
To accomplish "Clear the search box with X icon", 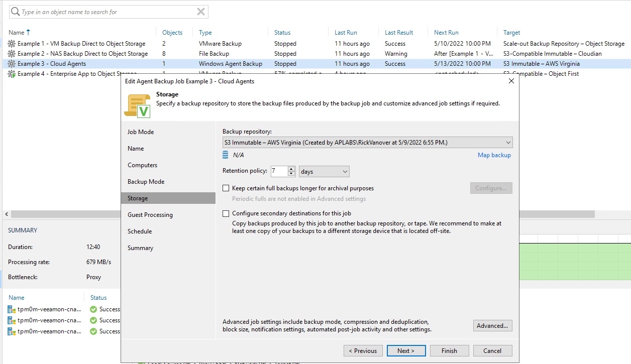I will [x=201, y=12].
